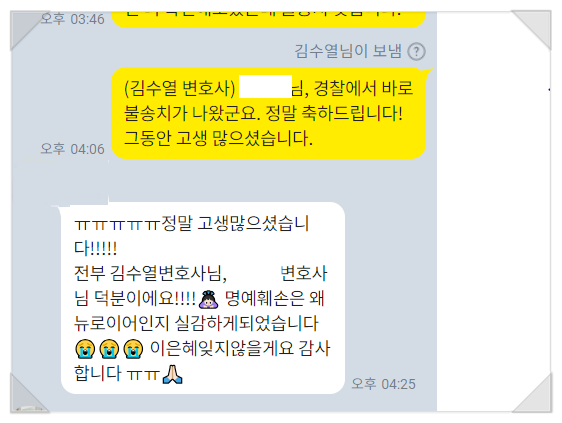562x423 pixels.
Task: Click the small blue dot at right edge
Action: coord(549,90)
